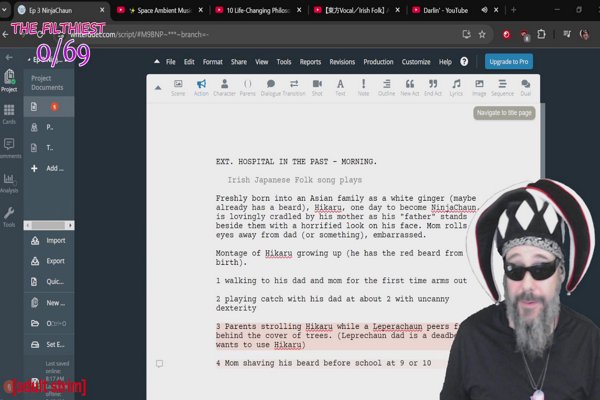Click Import in the project sidebar

coord(49,240)
